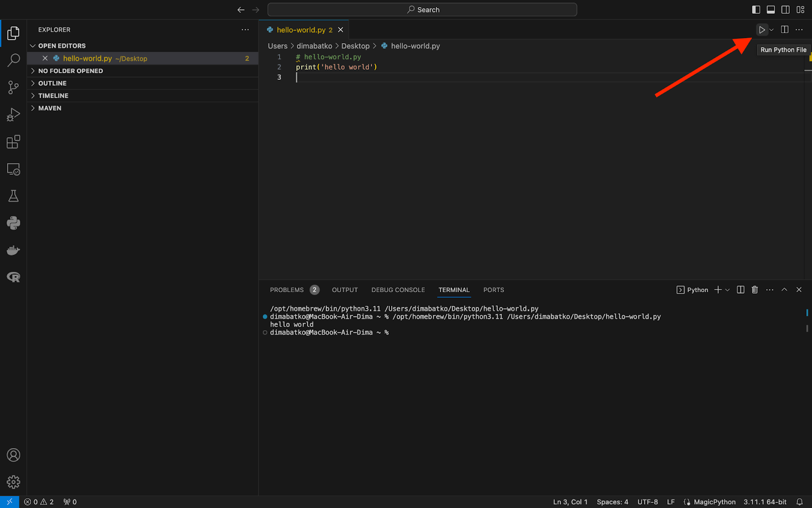Switch to the Debug Console tab
This screenshot has width=812, height=508.
pos(398,290)
